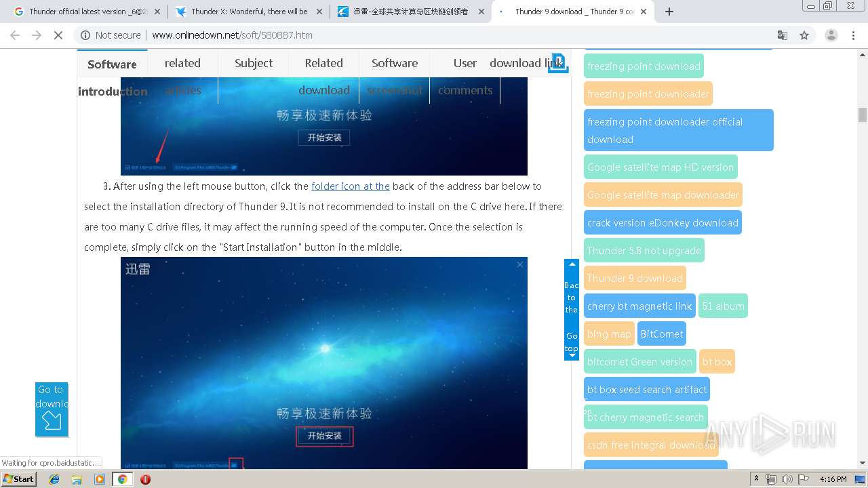Open the Windows Start menu

tap(19, 479)
